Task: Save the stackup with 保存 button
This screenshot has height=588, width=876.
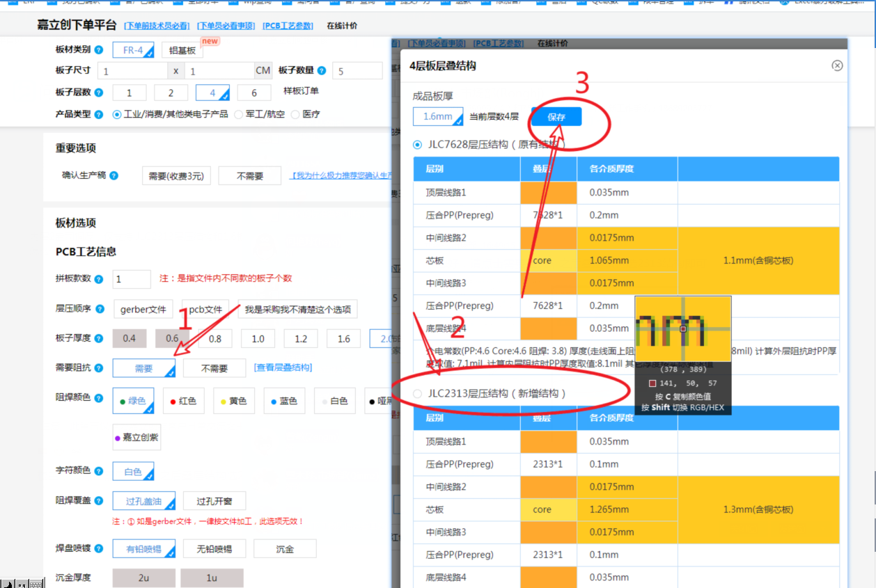Action: click(556, 117)
